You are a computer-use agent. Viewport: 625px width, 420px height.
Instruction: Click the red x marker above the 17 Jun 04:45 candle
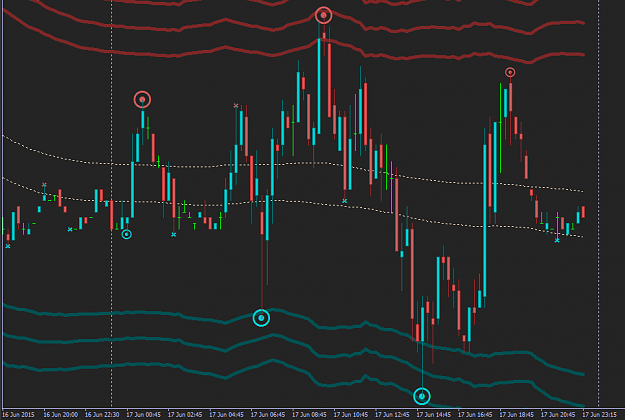click(x=236, y=106)
